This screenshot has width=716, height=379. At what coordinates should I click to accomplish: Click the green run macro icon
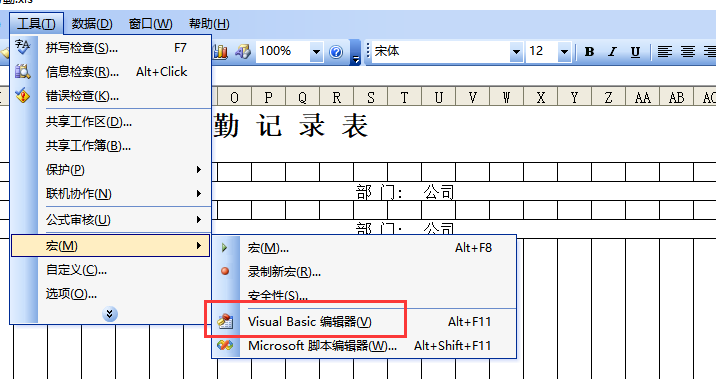[225, 248]
